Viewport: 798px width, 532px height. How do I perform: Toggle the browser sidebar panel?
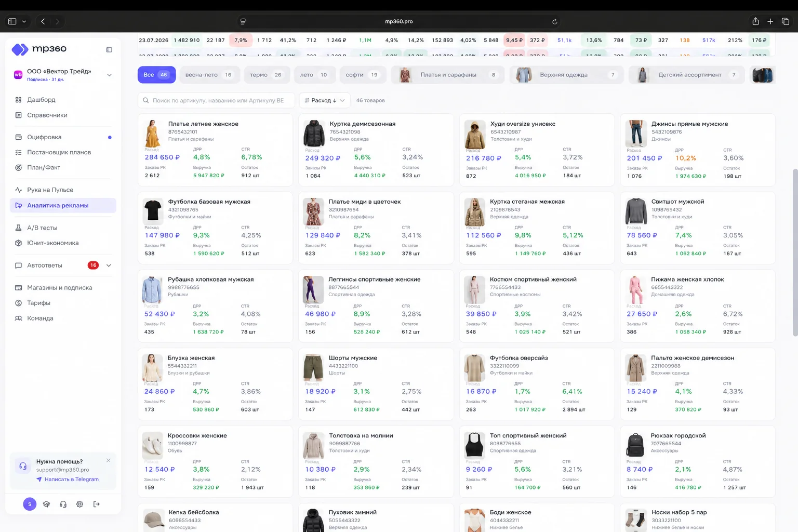coord(12,21)
